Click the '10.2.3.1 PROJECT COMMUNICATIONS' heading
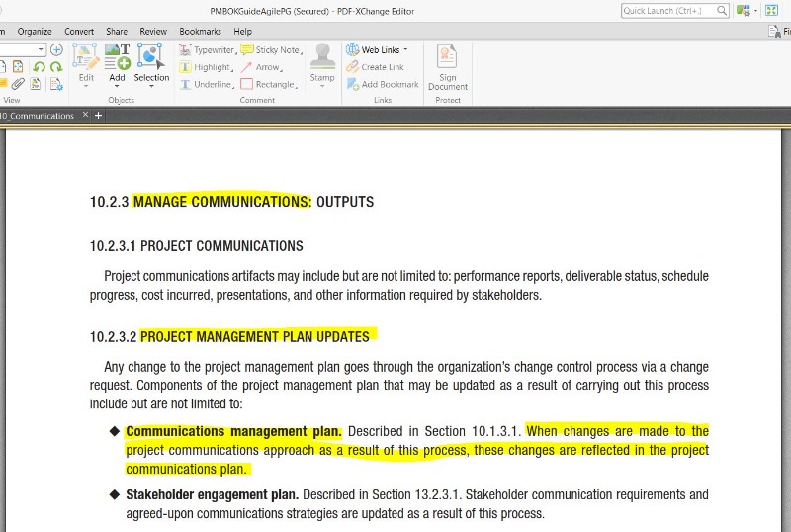This screenshot has width=791, height=532. 196,246
